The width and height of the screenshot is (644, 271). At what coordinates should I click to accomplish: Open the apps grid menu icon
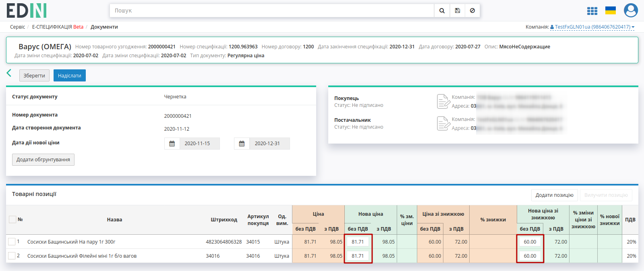pos(592,11)
